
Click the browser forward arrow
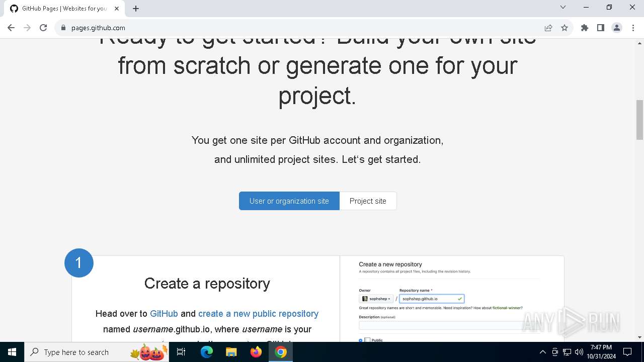(x=27, y=28)
